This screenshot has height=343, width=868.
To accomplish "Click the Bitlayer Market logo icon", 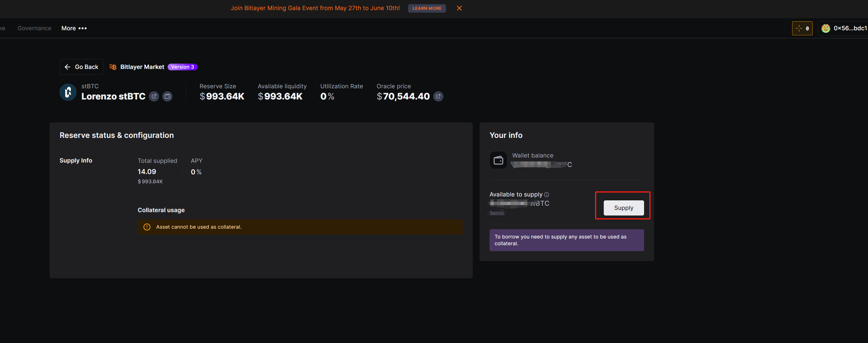I will tap(113, 67).
